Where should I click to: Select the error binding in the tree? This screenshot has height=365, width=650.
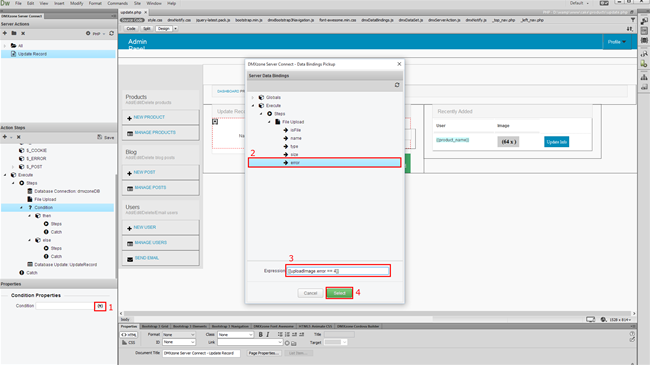click(x=325, y=163)
